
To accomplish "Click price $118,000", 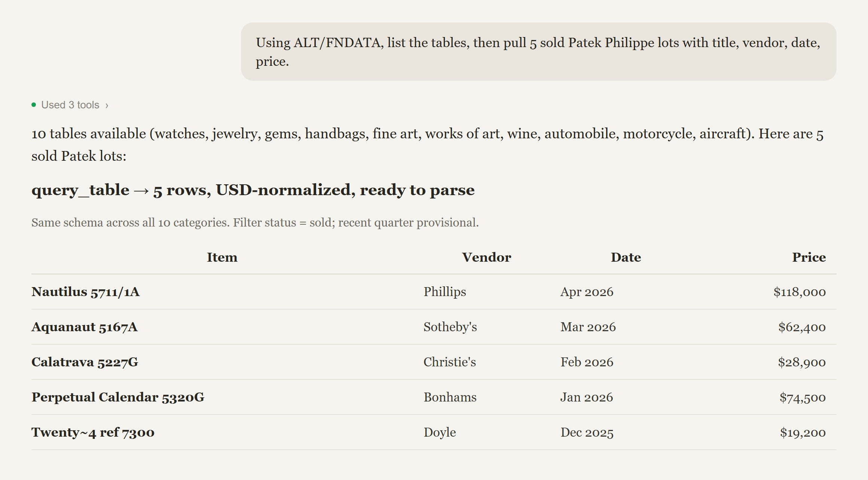I will [x=800, y=292].
